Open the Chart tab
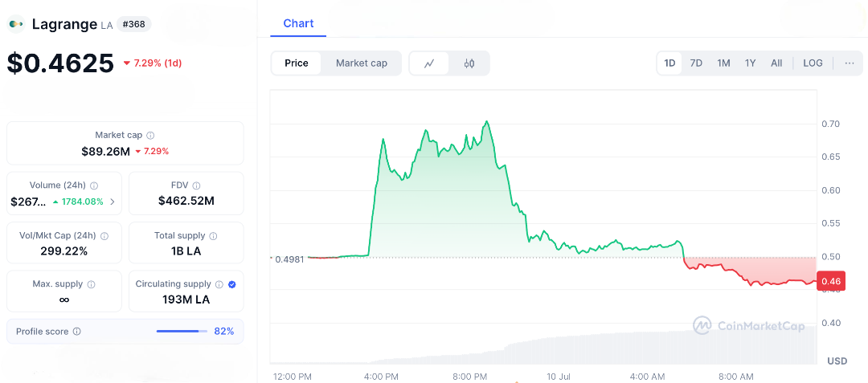 (298, 23)
